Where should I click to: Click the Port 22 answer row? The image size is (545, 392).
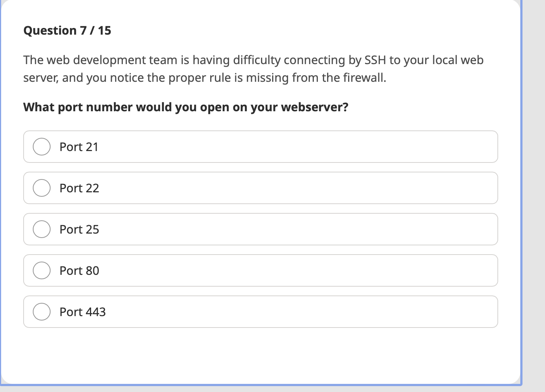tap(260, 188)
